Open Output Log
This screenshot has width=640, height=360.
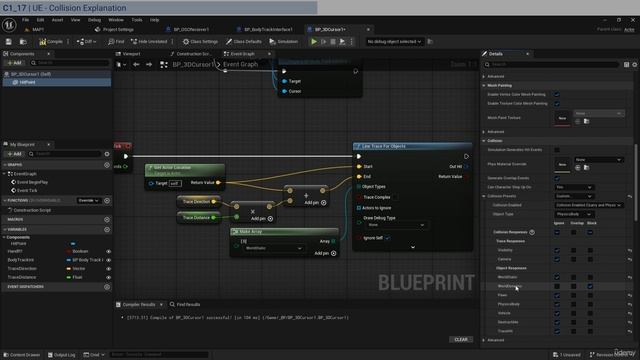pos(62,355)
